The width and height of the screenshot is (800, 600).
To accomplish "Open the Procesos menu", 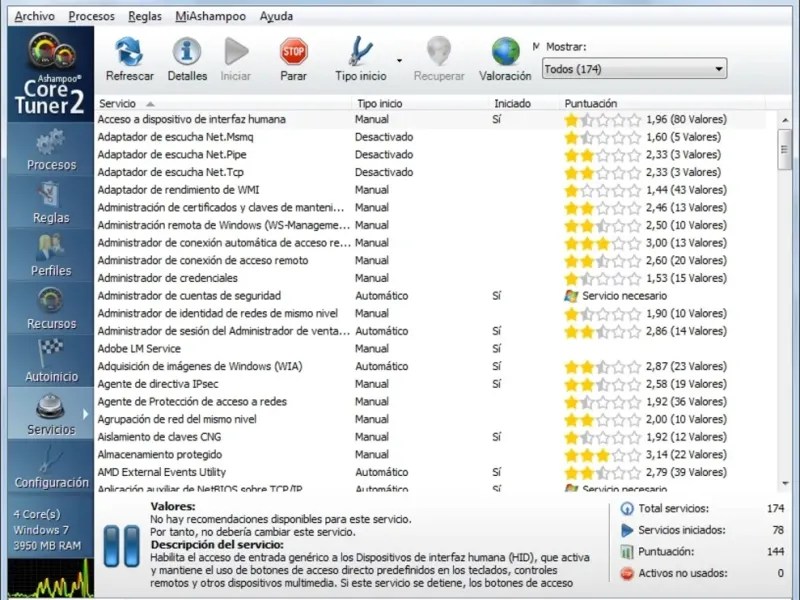I will point(92,16).
